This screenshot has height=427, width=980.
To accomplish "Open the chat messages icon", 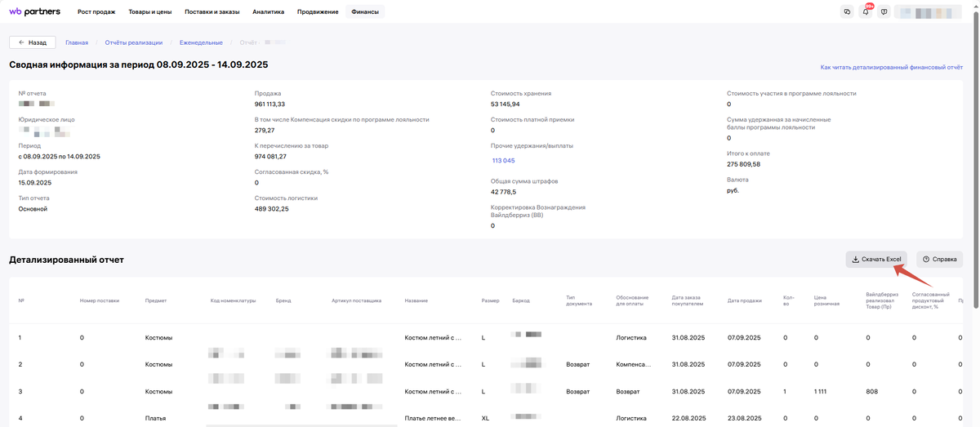I will coord(847,12).
